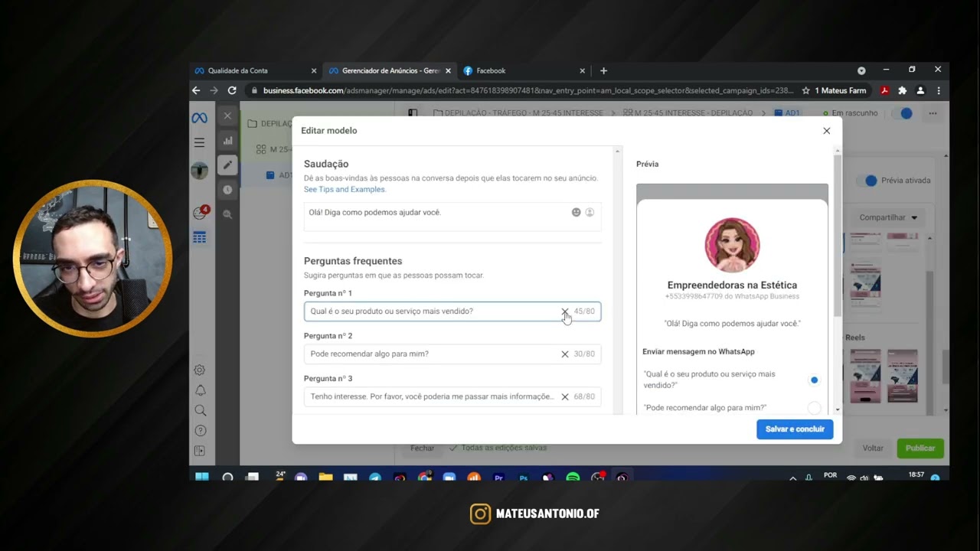Viewport: 980px width, 551px height.
Task: Open a new browser tab
Action: 603,70
